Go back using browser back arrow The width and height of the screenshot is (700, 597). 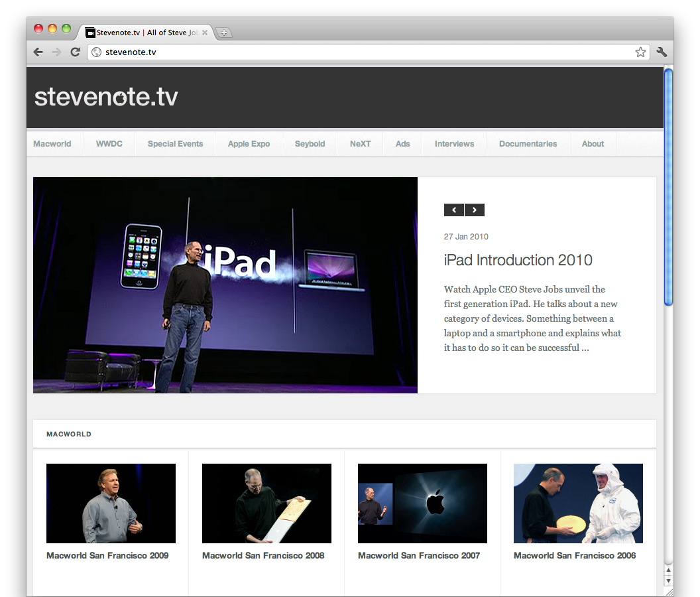tap(38, 52)
